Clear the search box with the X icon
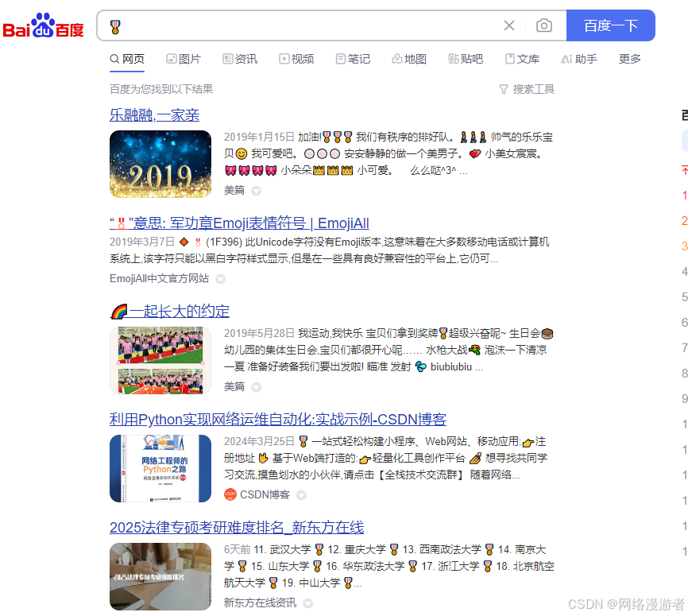The image size is (688, 616). (x=509, y=26)
